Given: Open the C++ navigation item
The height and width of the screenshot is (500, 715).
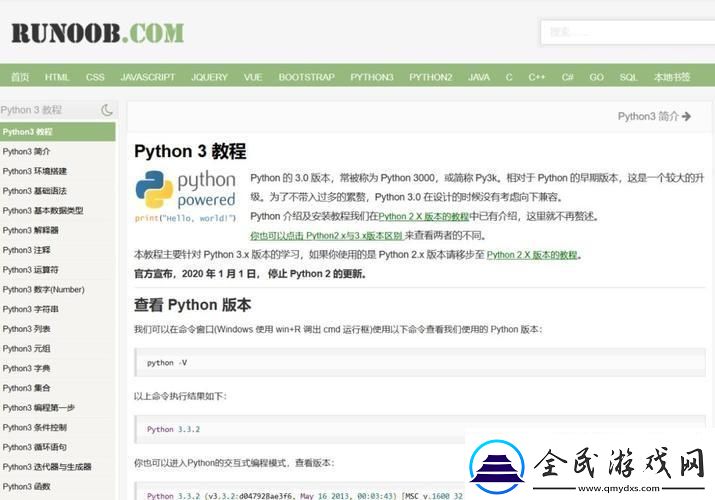Looking at the screenshot, I should 537,77.
